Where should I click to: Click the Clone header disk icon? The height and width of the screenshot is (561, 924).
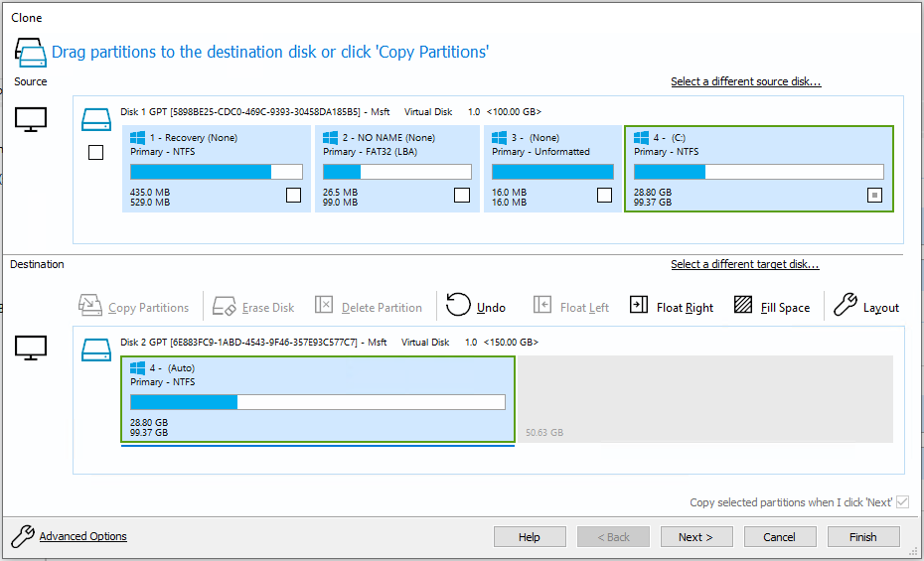point(29,51)
